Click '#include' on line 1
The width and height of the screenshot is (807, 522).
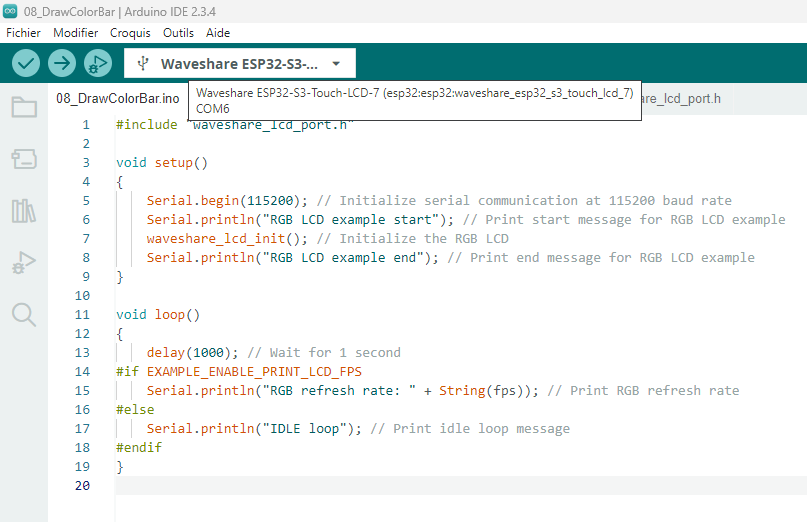147,125
